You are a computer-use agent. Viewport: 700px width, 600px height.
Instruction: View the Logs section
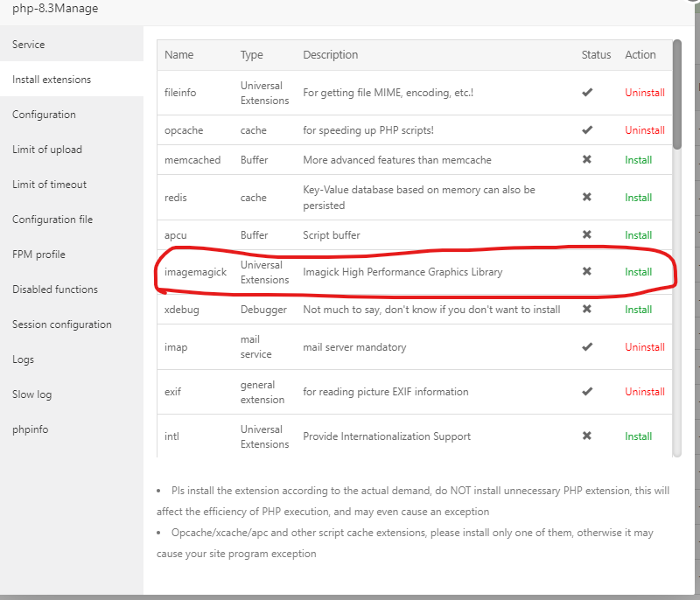72,359
